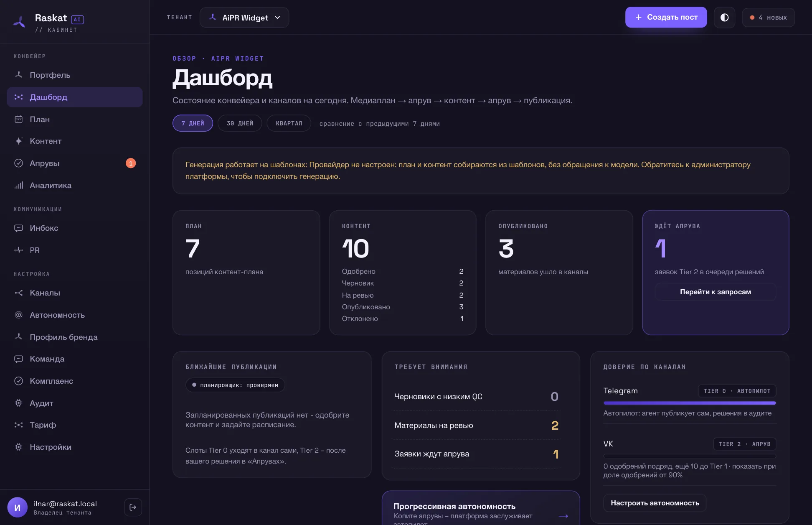The height and width of the screenshot is (525, 812).
Task: Click the Настройки gear icon
Action: click(x=18, y=447)
